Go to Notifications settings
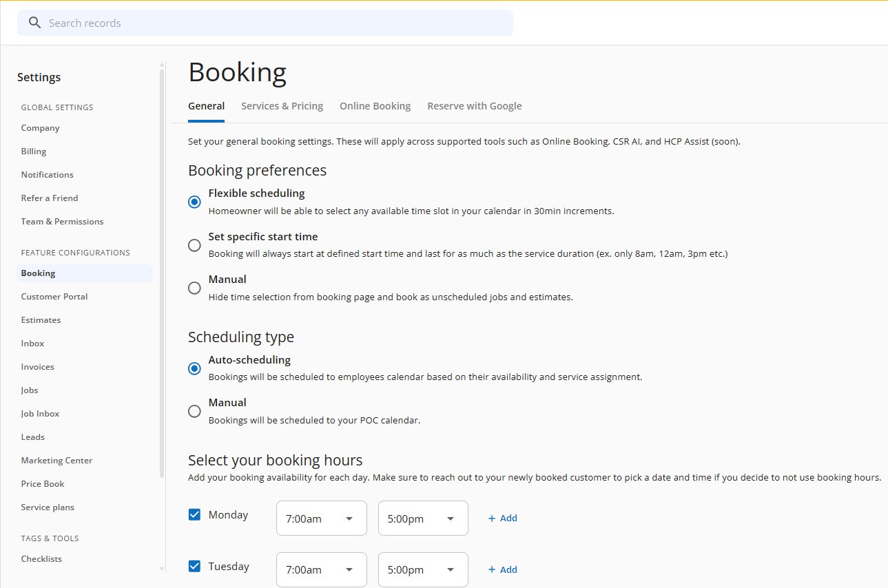The height and width of the screenshot is (588, 888). tap(47, 175)
